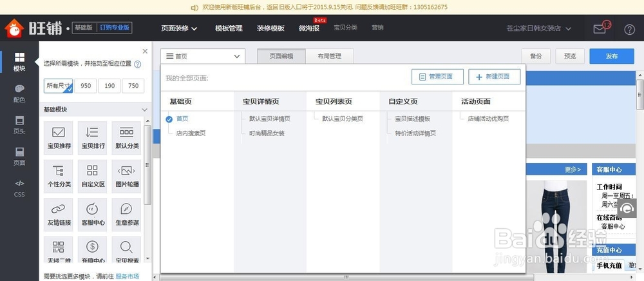Click the floating customer service headset icon
The height and width of the screenshot is (281, 644).
[x=627, y=208]
